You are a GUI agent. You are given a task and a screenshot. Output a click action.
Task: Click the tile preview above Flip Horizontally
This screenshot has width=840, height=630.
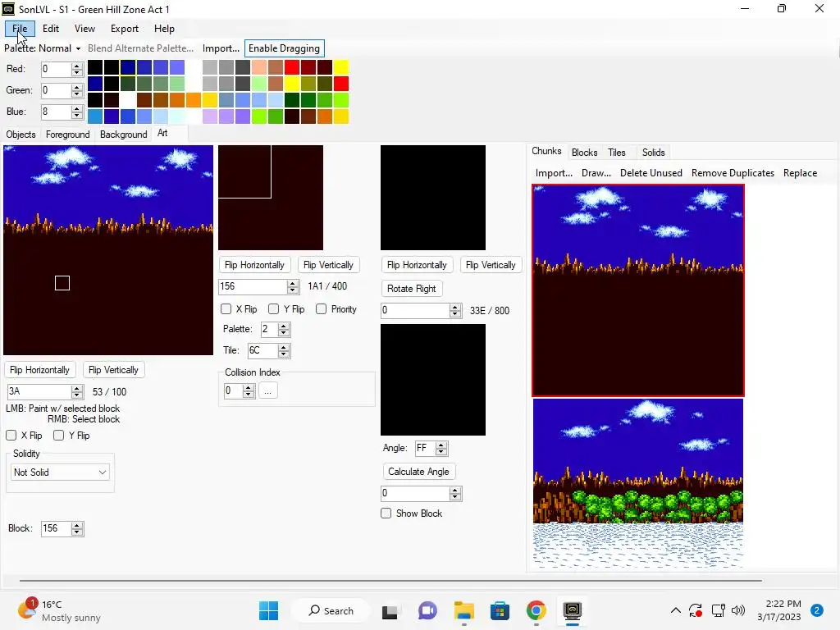point(433,197)
